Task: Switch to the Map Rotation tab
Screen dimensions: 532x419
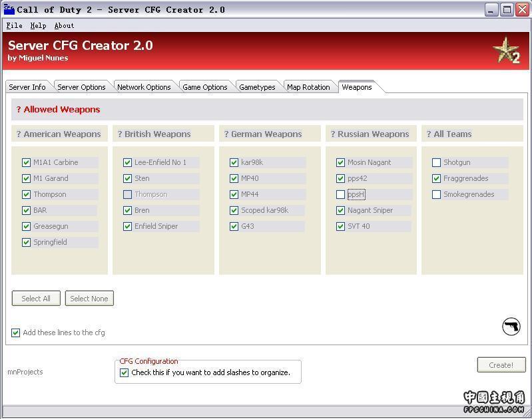Action: click(x=308, y=87)
